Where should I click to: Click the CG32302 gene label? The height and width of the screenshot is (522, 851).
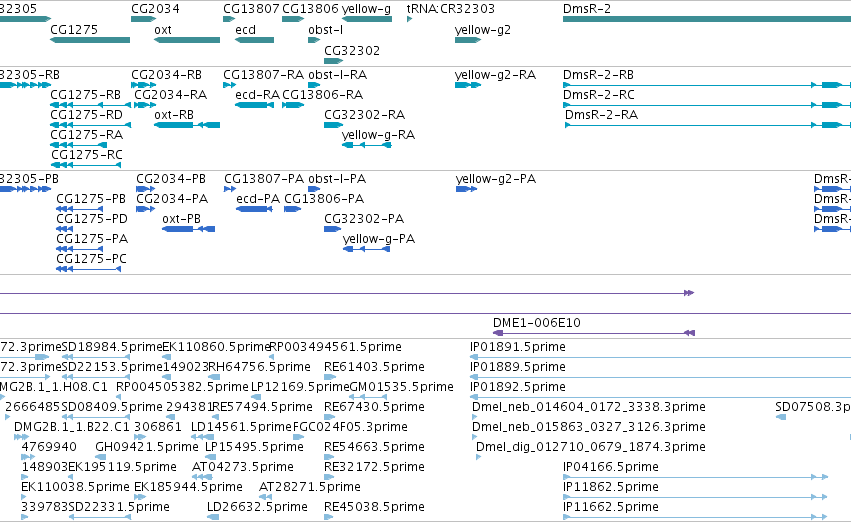352,50
